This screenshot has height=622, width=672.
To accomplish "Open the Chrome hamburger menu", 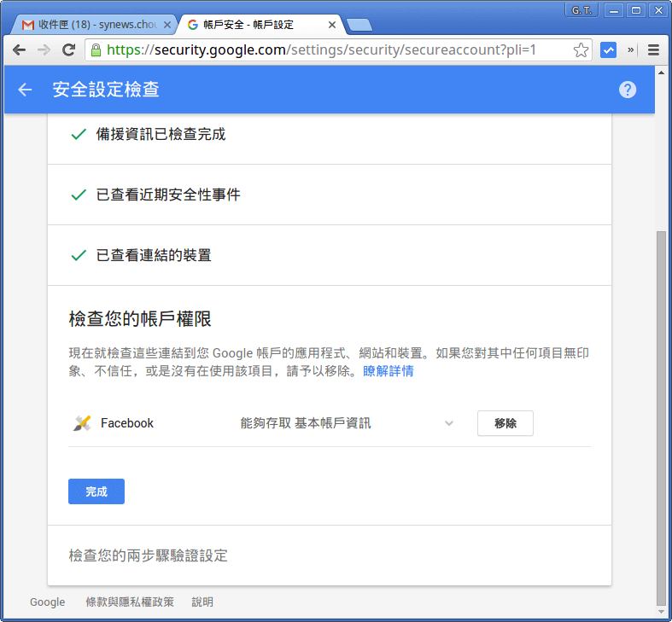I will [653, 50].
